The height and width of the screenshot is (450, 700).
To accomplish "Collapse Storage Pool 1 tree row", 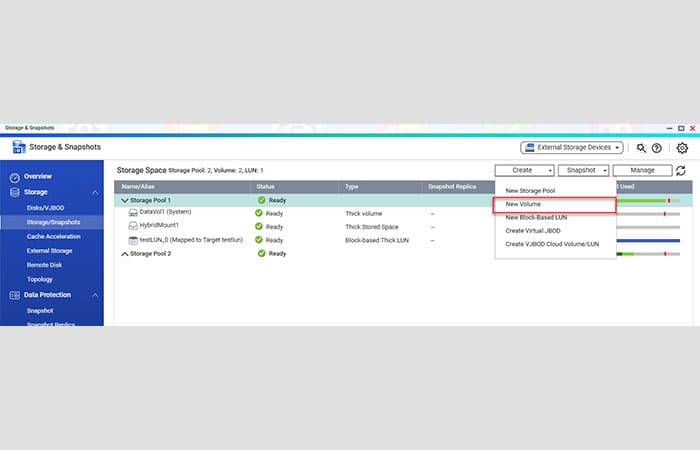I will click(x=125, y=200).
